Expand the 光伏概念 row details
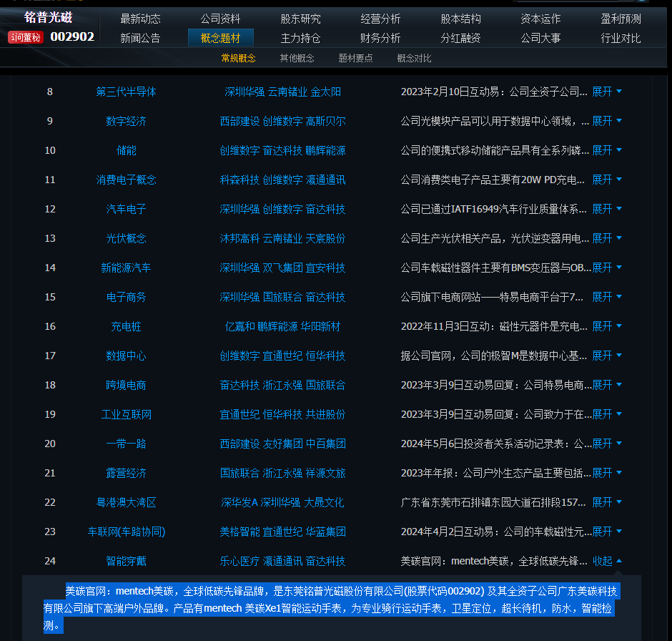This screenshot has width=672, height=641. (606, 238)
